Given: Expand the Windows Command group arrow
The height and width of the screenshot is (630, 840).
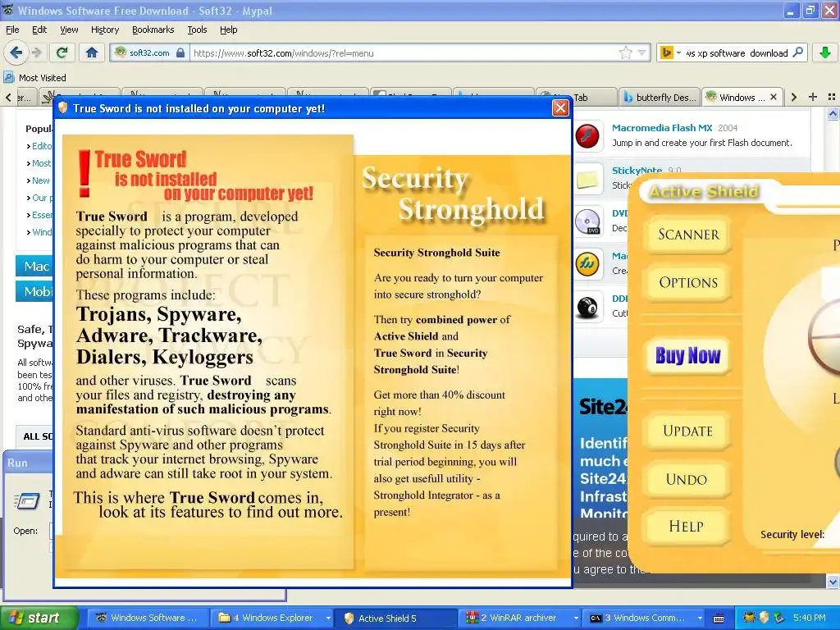Looking at the screenshot, I should (x=700, y=619).
